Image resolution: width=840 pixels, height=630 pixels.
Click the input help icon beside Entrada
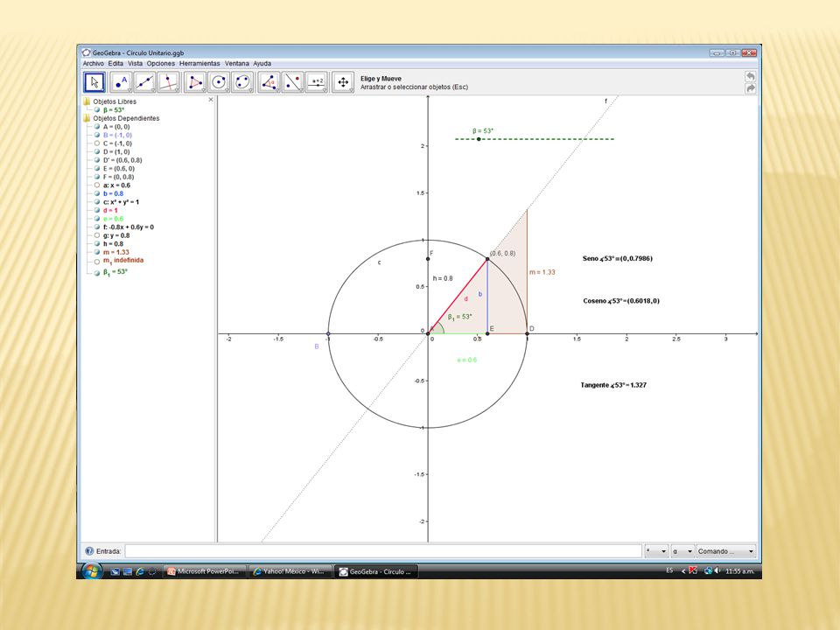pyautogui.click(x=89, y=550)
